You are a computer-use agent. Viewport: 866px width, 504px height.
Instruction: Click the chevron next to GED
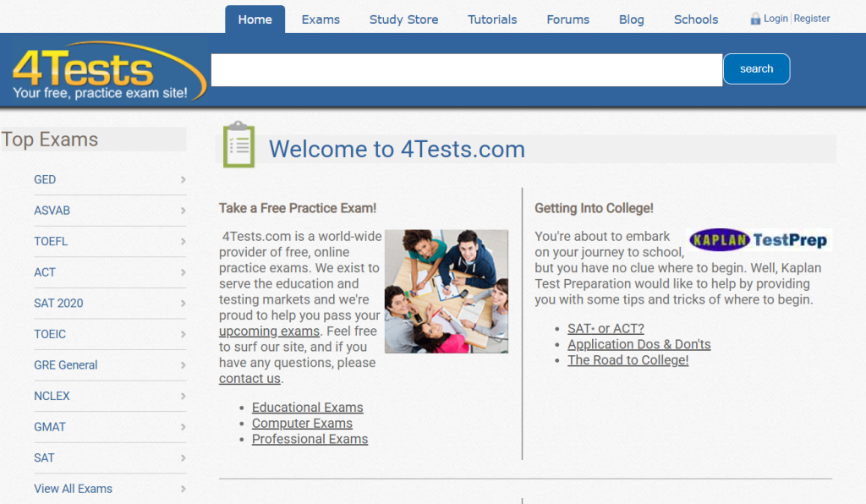click(x=183, y=179)
